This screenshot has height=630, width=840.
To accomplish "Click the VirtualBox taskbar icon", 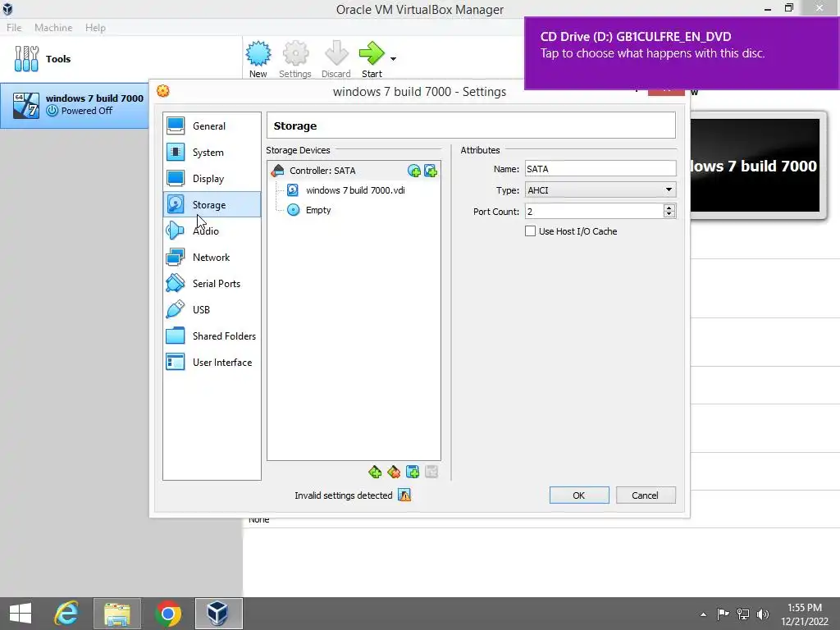I will (x=218, y=614).
